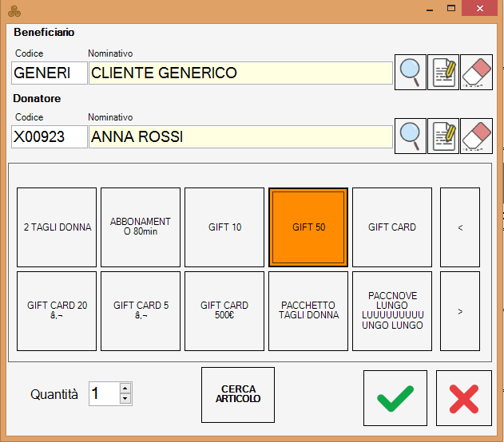Decrease Quantità with the down arrow
The height and width of the screenshot is (442, 504).
point(125,398)
